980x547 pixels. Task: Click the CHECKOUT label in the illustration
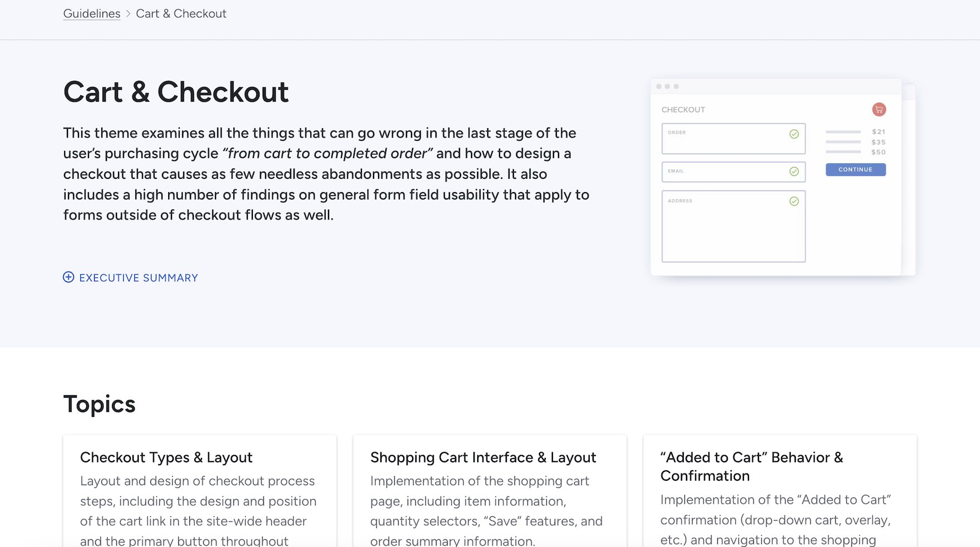pyautogui.click(x=683, y=110)
